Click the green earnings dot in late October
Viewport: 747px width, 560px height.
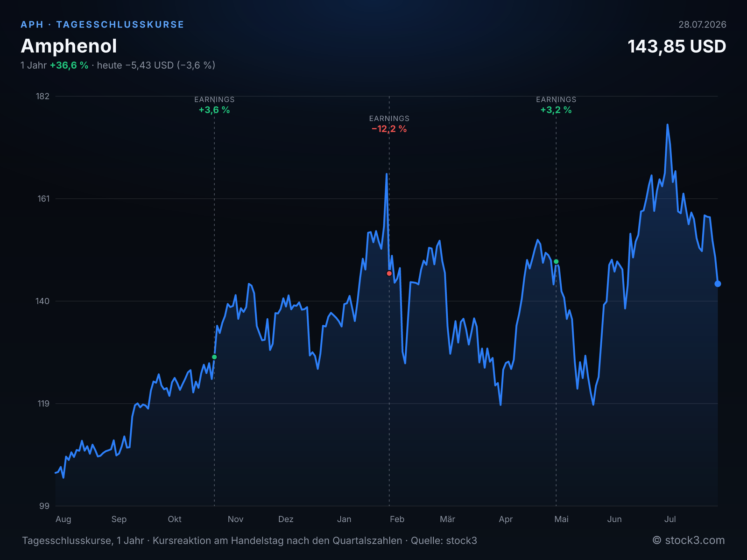(x=214, y=357)
